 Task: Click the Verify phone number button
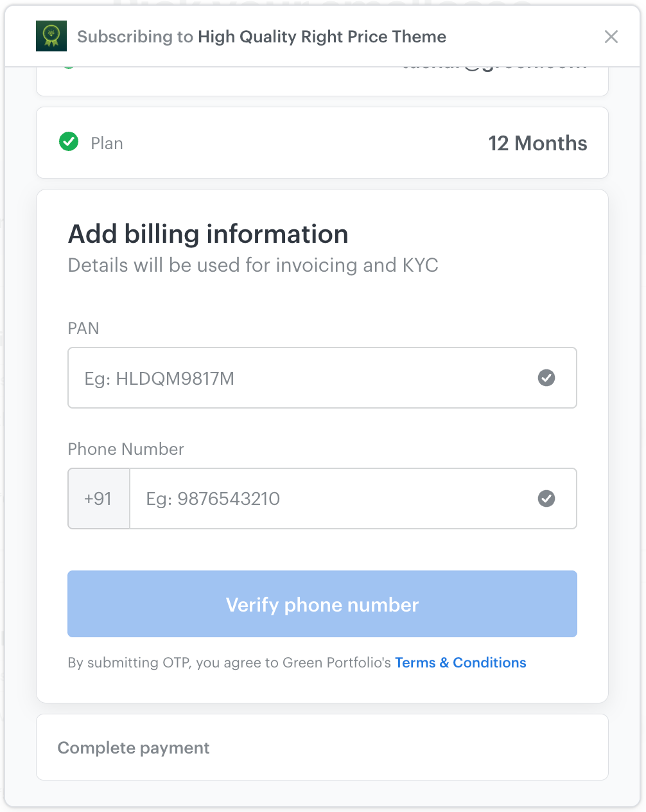click(x=322, y=604)
